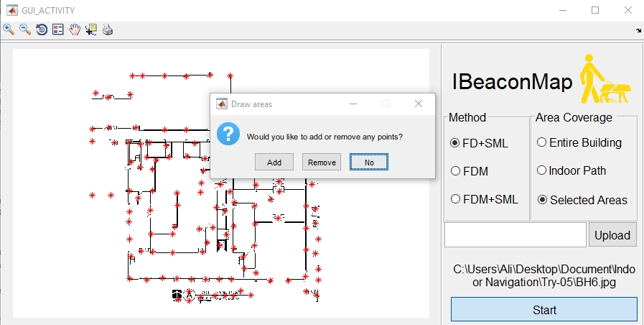The width and height of the screenshot is (644, 325).
Task: Enable the Pan hand tool
Action: [75, 29]
